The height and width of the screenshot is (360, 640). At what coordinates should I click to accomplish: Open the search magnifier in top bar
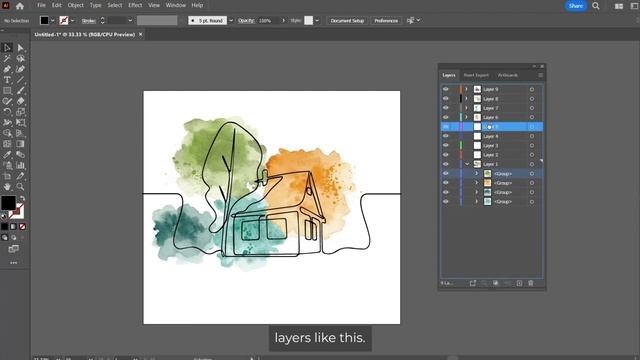coord(596,6)
